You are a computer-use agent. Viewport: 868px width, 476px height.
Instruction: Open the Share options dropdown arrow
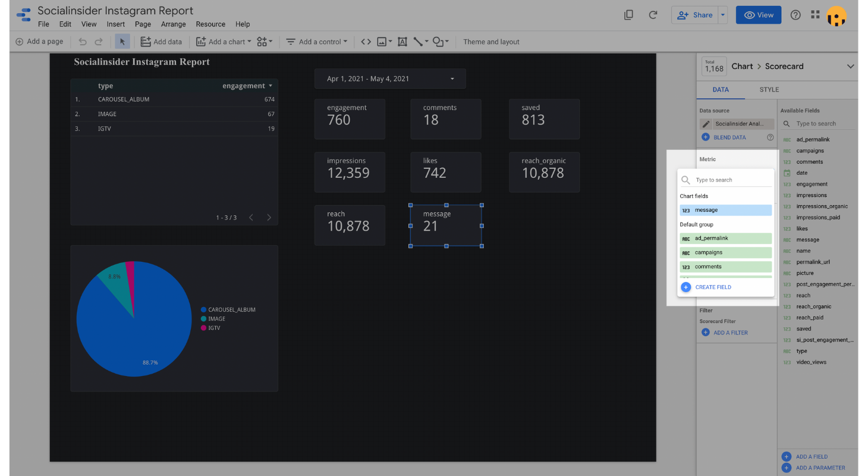click(x=722, y=15)
